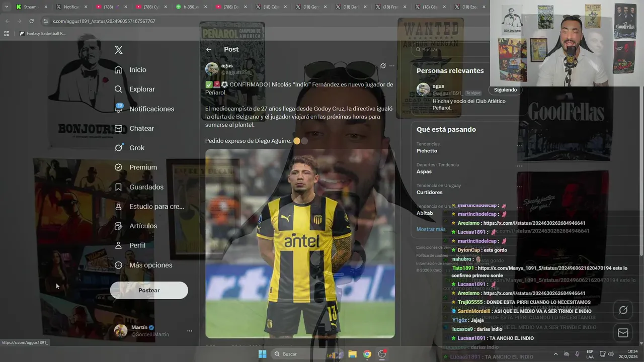
Task: Open the browser apps grid shortcut
Action: click(x=7, y=34)
